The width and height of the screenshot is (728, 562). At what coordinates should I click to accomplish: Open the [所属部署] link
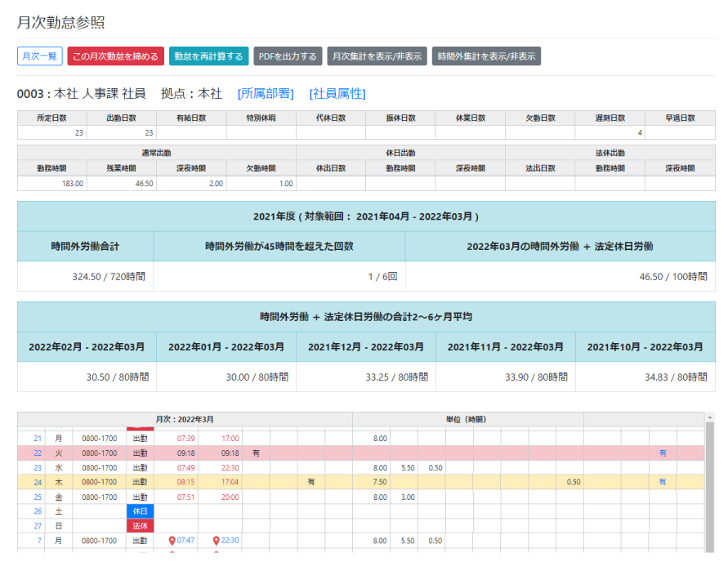click(266, 94)
